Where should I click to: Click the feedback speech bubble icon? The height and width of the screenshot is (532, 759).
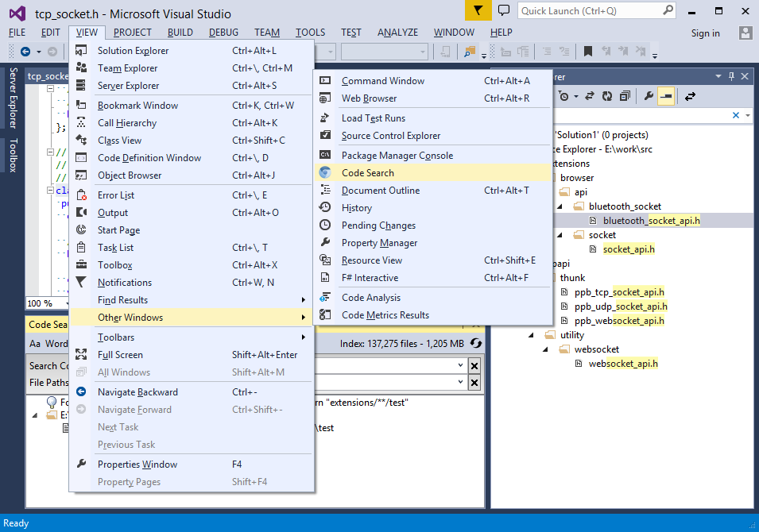coord(504,10)
